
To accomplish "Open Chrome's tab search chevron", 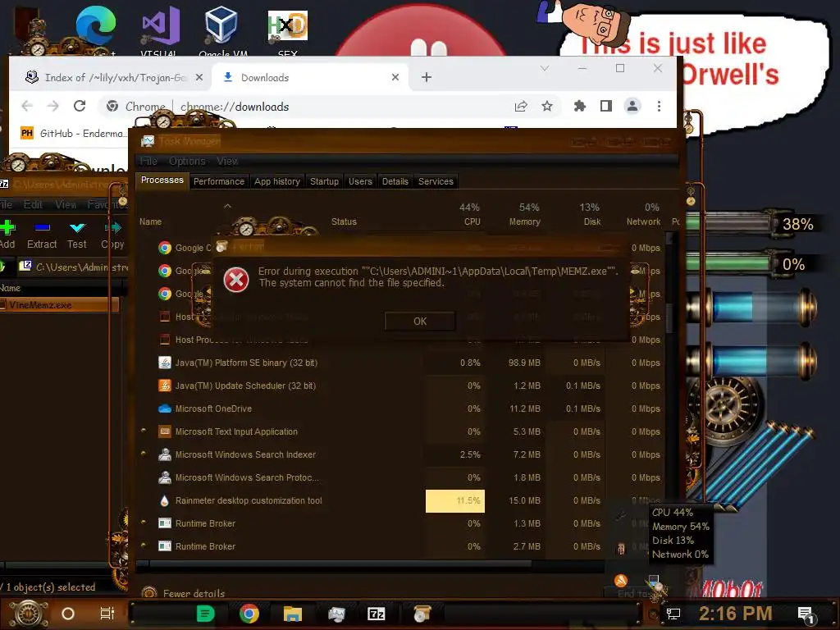I will tap(545, 68).
